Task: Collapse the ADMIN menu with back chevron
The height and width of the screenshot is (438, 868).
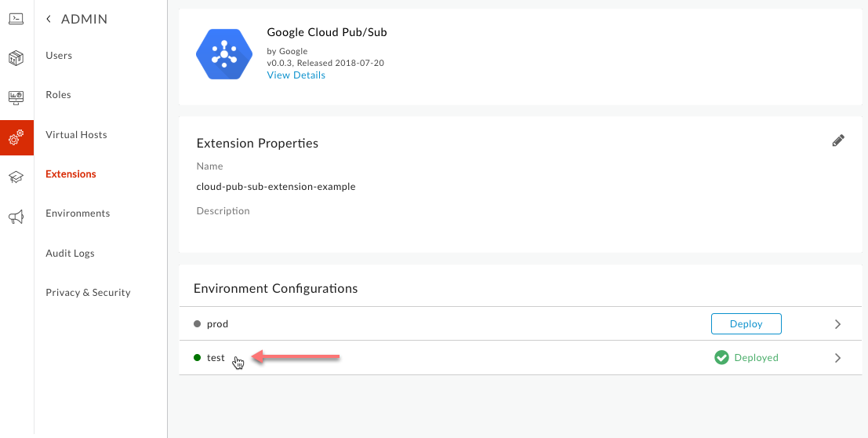Action: click(49, 19)
